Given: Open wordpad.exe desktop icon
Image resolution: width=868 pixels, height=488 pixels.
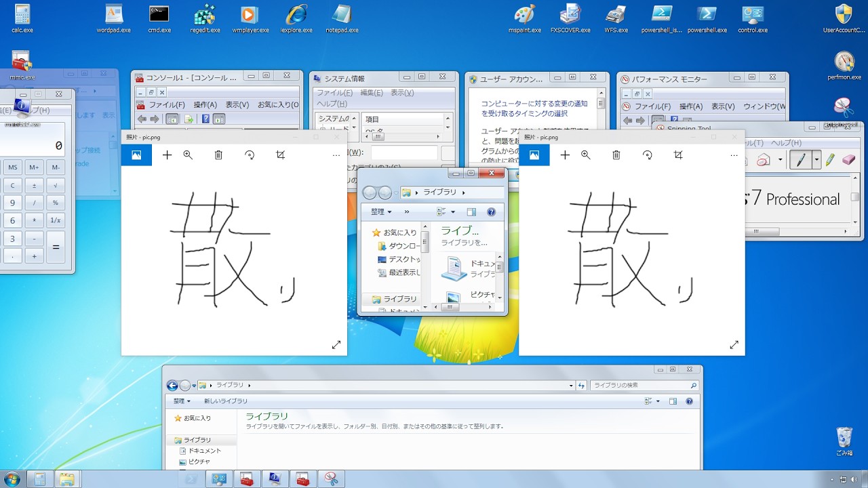Looking at the screenshot, I should point(113,18).
